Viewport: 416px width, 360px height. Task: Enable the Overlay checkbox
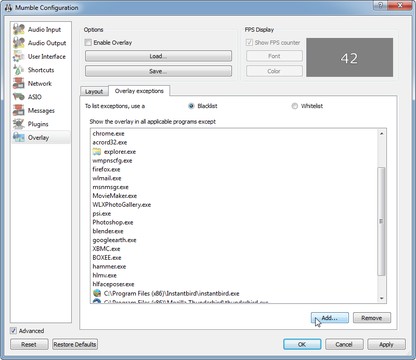pyautogui.click(x=88, y=42)
